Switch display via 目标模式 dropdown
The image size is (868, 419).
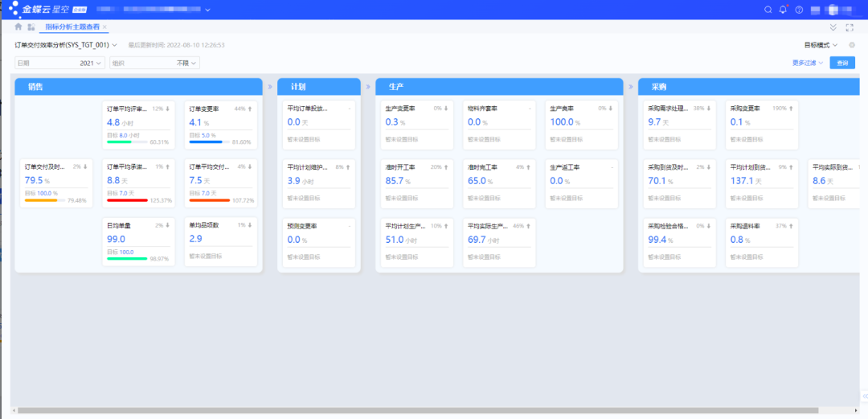[821, 45]
